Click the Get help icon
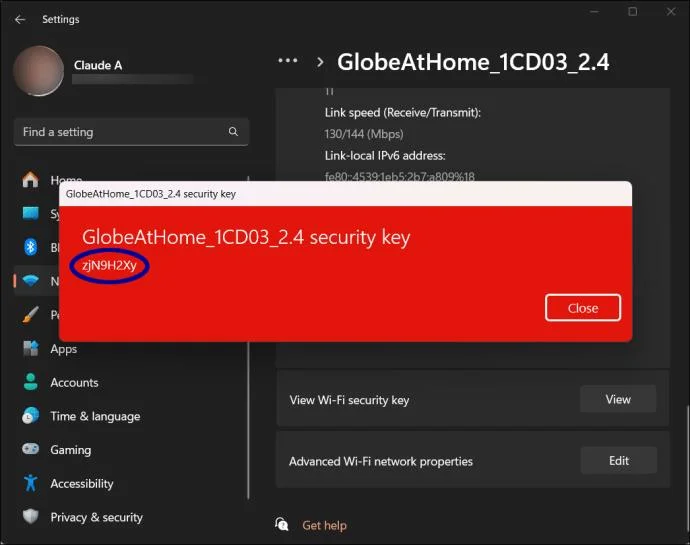This screenshot has width=690, height=545. (282, 524)
